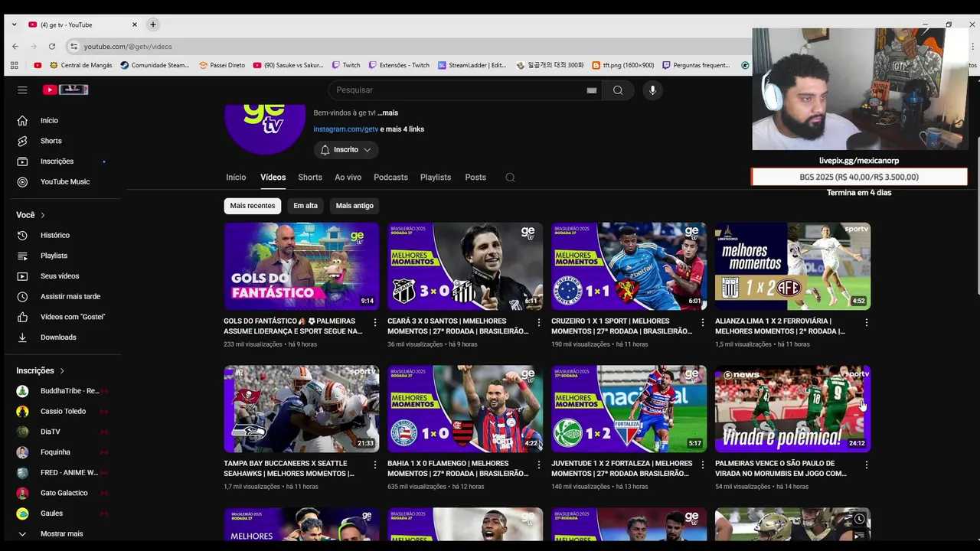Switch to the Podcasts tab

coord(390,178)
